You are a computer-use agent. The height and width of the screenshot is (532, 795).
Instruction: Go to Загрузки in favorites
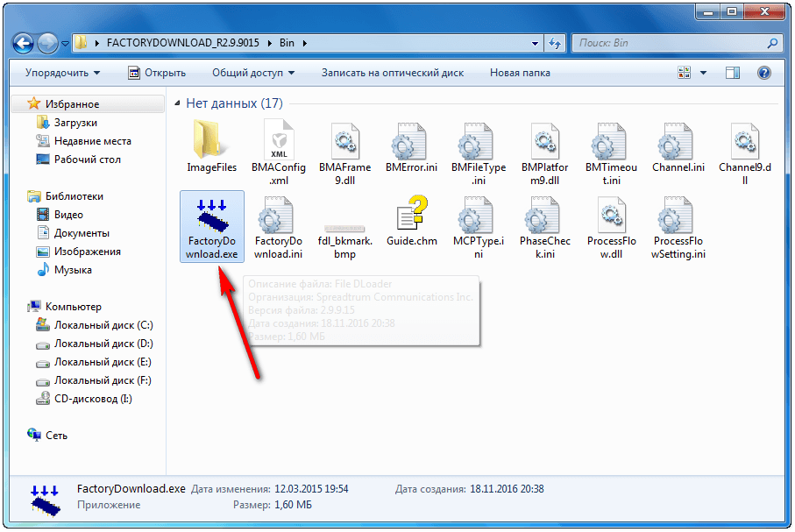(75, 123)
